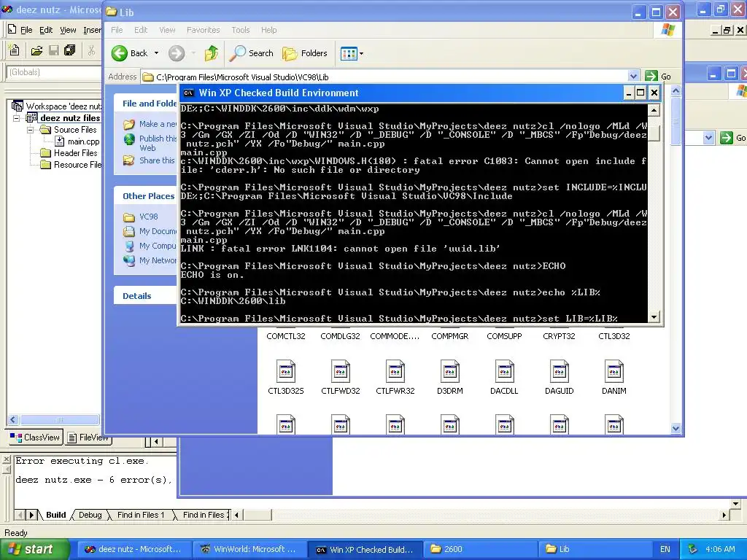Switch to the 2600 folder taskbar button

tap(480, 549)
